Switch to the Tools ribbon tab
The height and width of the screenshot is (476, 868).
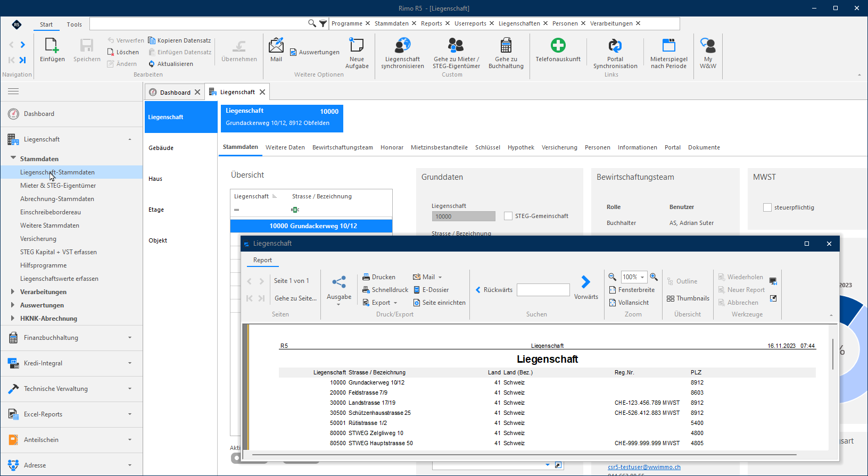pos(75,24)
